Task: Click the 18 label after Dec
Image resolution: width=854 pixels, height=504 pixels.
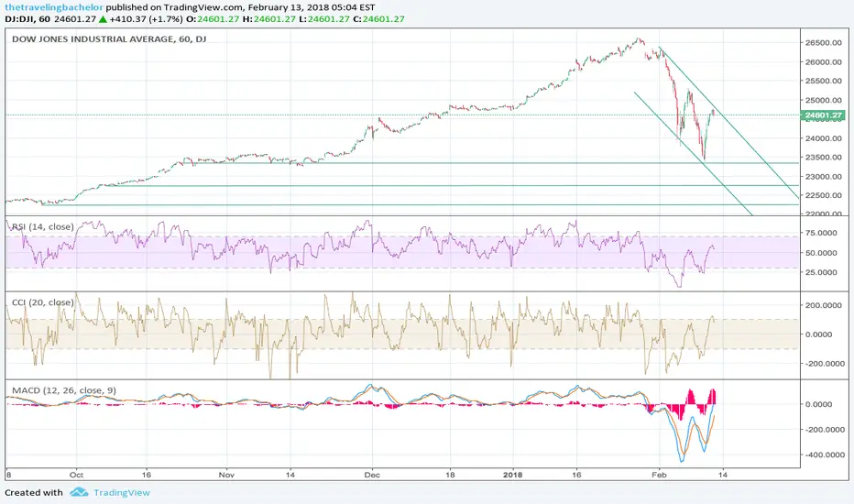Action: click(x=451, y=475)
